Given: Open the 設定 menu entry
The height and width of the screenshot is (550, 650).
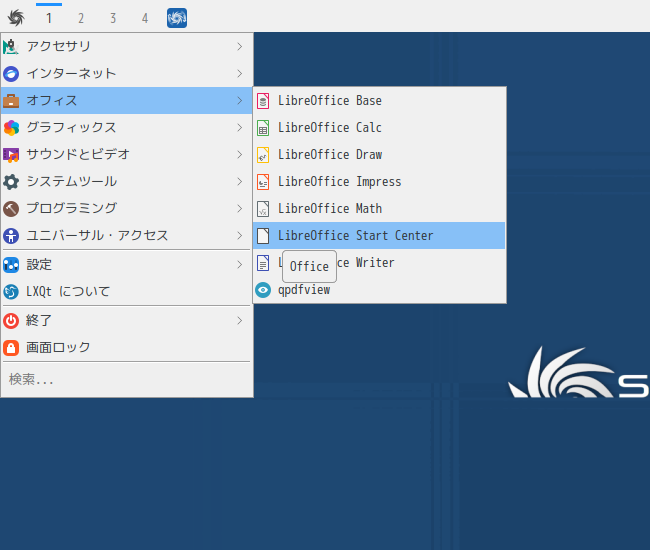Looking at the screenshot, I should click(x=126, y=264).
